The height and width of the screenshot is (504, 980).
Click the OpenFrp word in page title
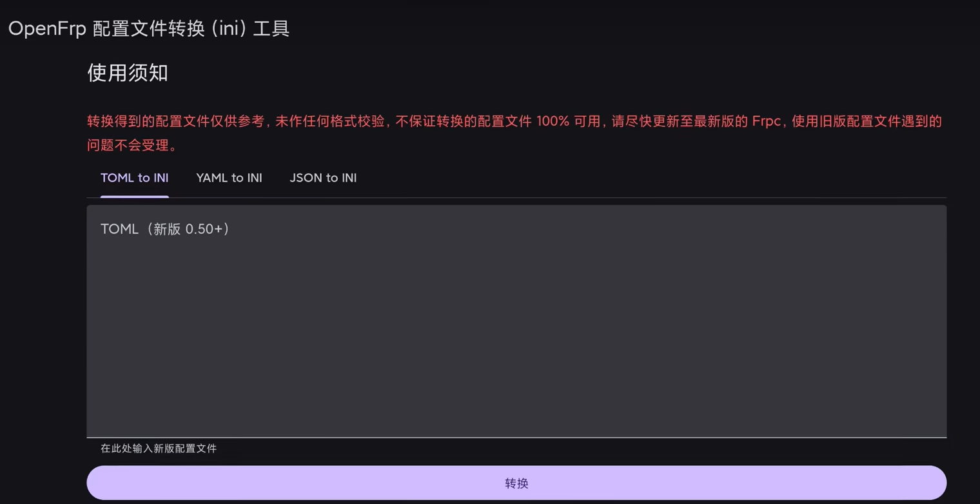[x=47, y=29]
